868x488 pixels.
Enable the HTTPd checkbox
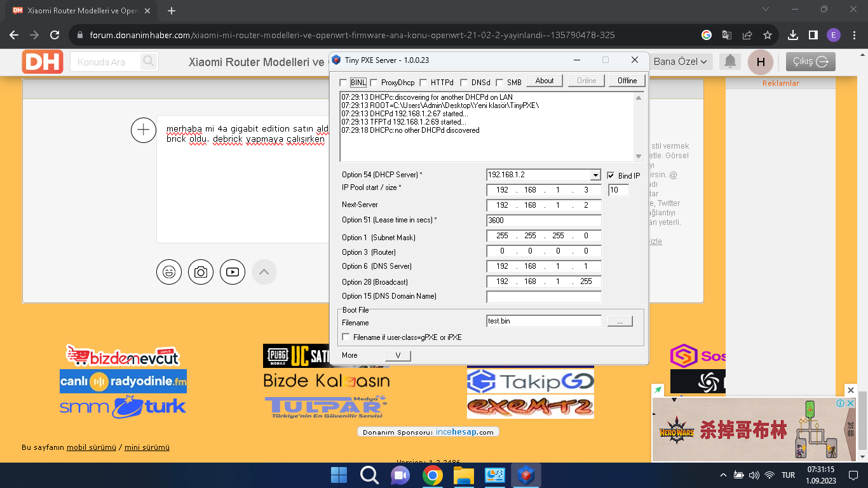tap(423, 83)
